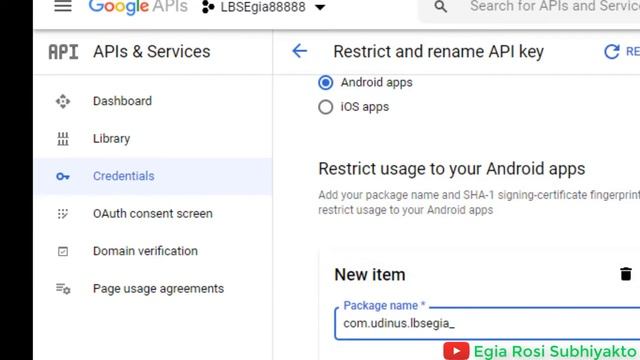640x360 pixels.
Task: Click the project icon beside LBSEgia88888
Action: click(x=208, y=7)
